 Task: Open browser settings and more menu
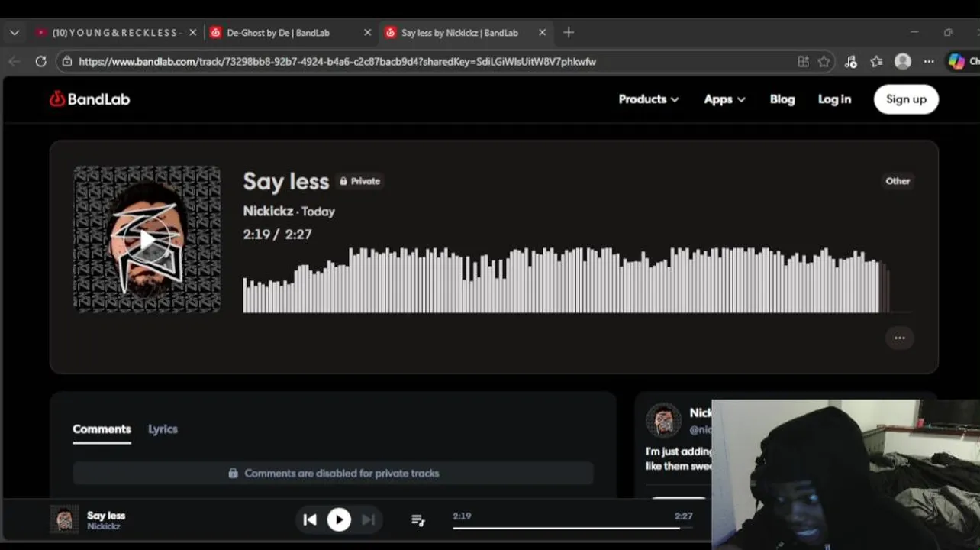(x=928, y=61)
